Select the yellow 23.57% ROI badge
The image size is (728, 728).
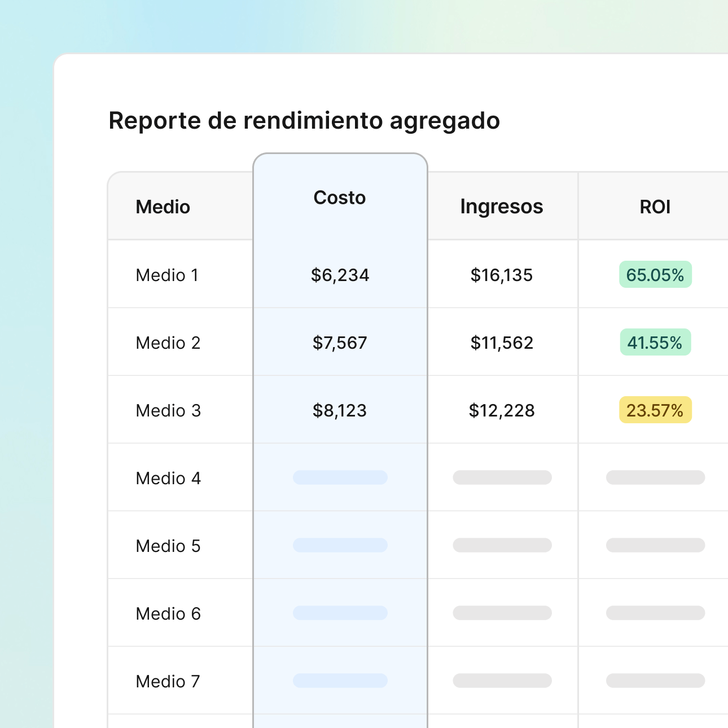[655, 410]
